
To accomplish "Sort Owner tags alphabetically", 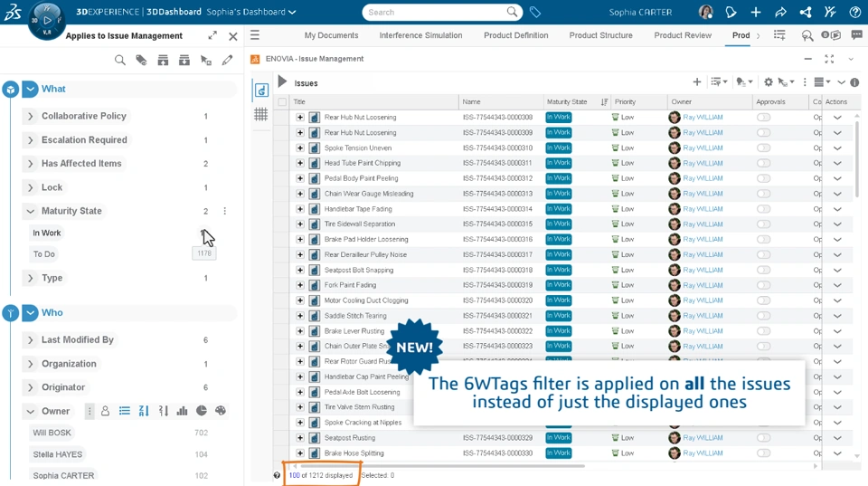I will 144,411.
